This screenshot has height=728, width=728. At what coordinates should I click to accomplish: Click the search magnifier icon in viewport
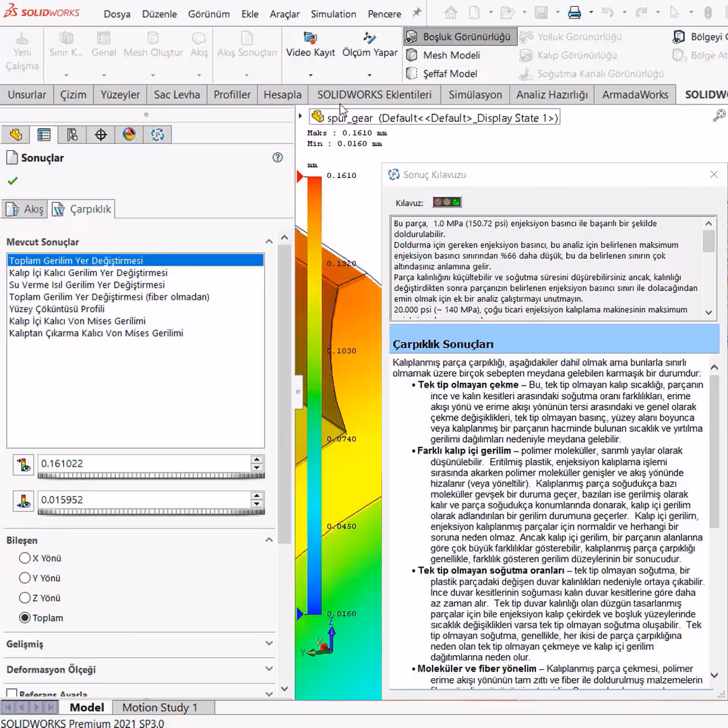coord(719,115)
